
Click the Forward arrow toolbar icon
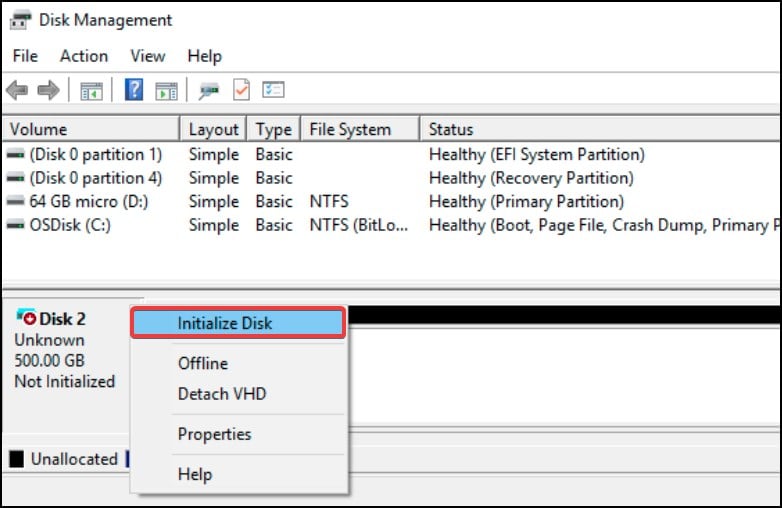pos(48,90)
